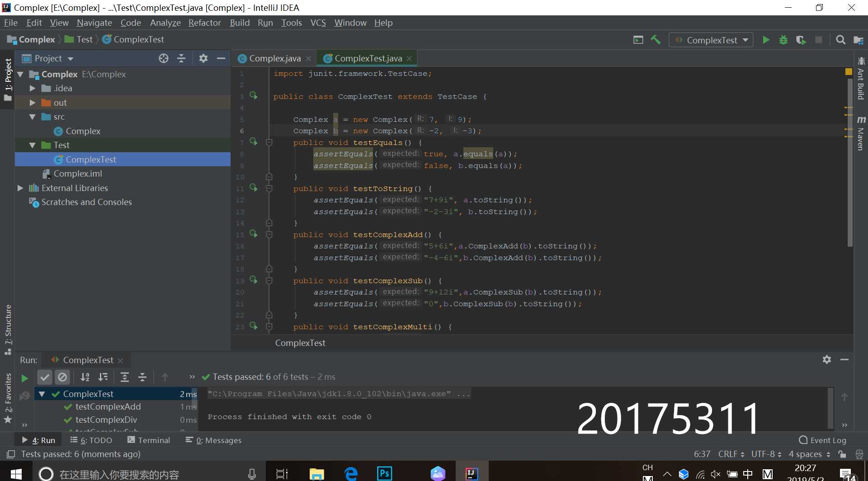The width and height of the screenshot is (868, 481).
Task: Click run gutter icon for testEquals
Action: click(x=254, y=142)
